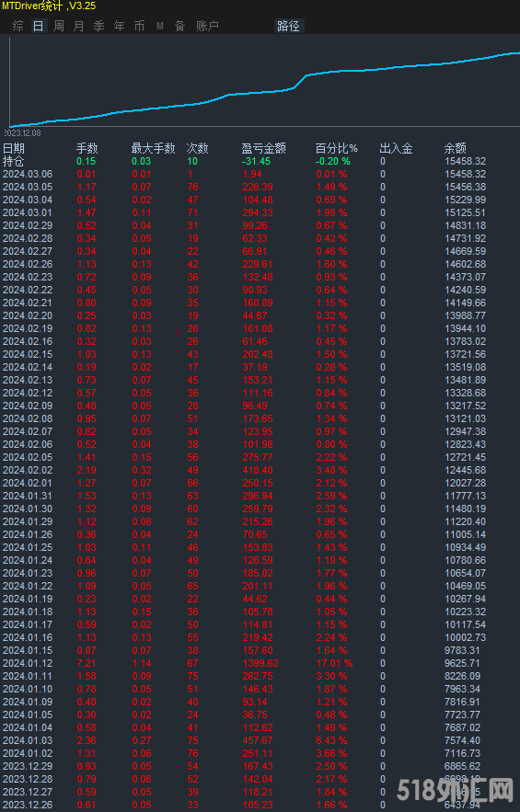The width and height of the screenshot is (520, 812).
Task: Select the 2024.02.19 date row
Action: [x=28, y=328]
